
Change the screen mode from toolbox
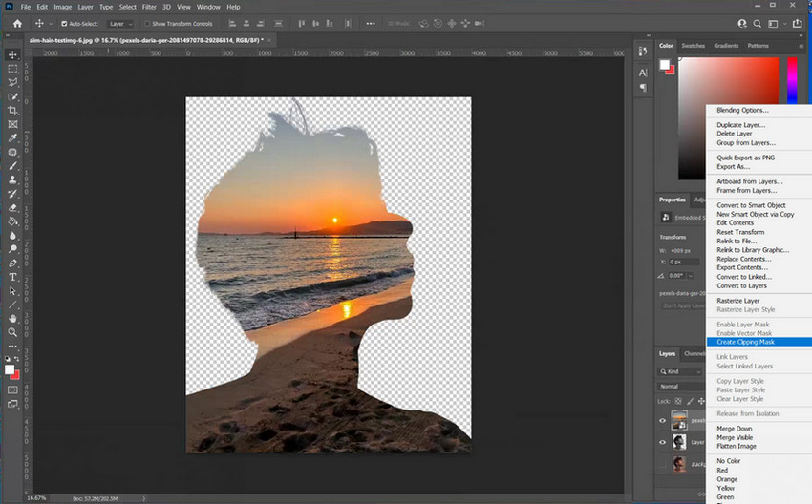[x=12, y=404]
